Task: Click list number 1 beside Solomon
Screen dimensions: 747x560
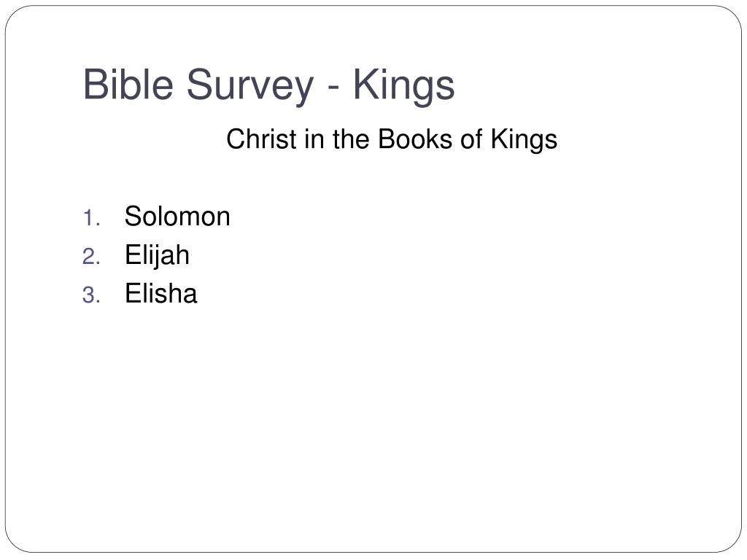Action: (91, 219)
